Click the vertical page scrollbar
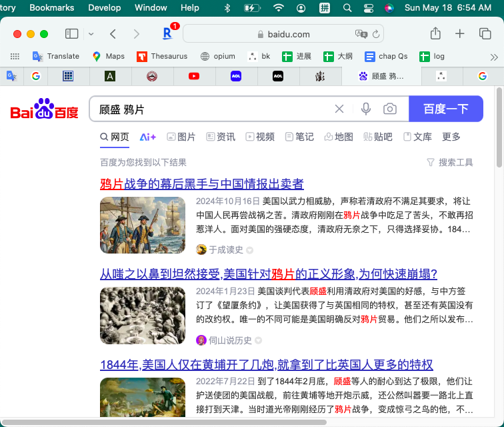The height and width of the screenshot is (427, 504). tap(499, 127)
